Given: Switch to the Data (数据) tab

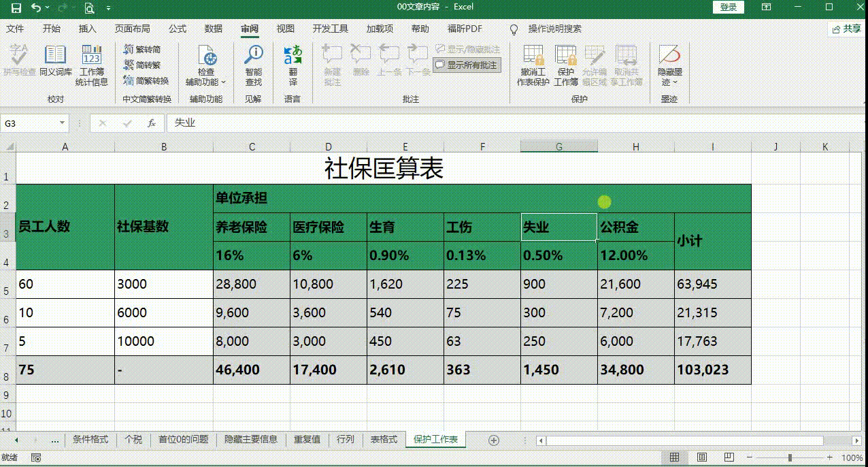Looking at the screenshot, I should [214, 29].
